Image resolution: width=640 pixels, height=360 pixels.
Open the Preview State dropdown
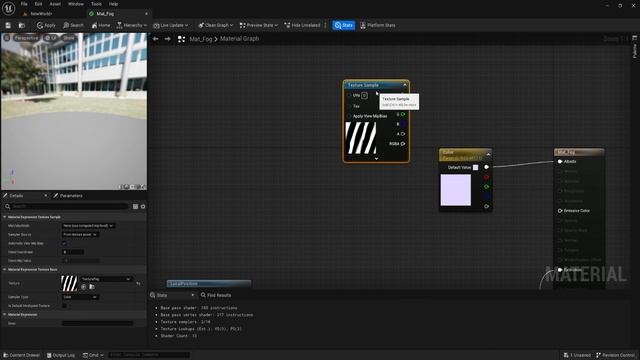coord(259,25)
